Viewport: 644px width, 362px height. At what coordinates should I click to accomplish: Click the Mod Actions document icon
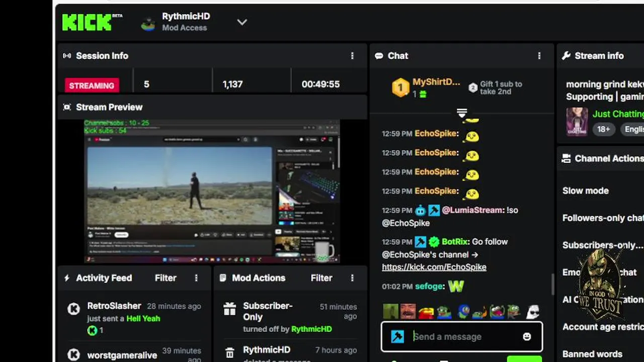223,278
